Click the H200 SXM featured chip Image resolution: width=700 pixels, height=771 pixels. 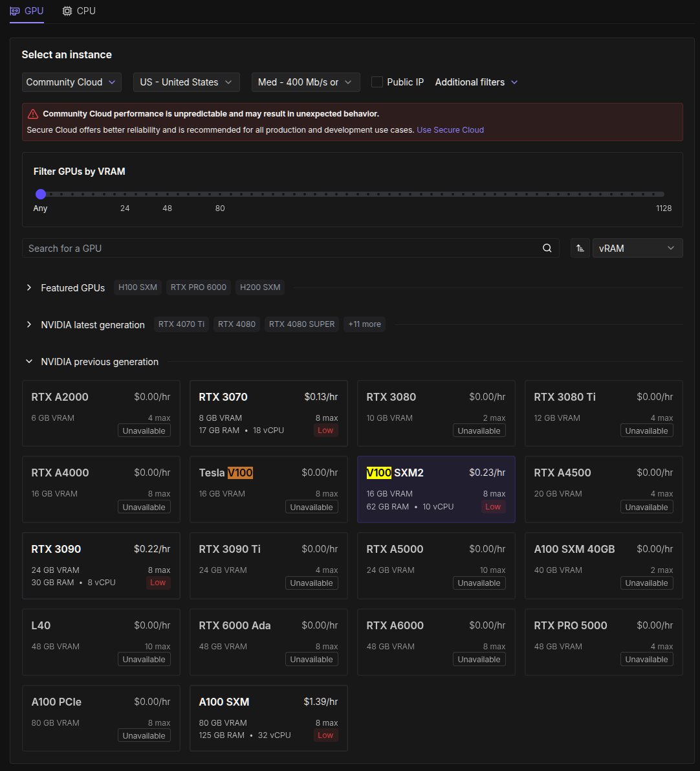pyautogui.click(x=260, y=287)
